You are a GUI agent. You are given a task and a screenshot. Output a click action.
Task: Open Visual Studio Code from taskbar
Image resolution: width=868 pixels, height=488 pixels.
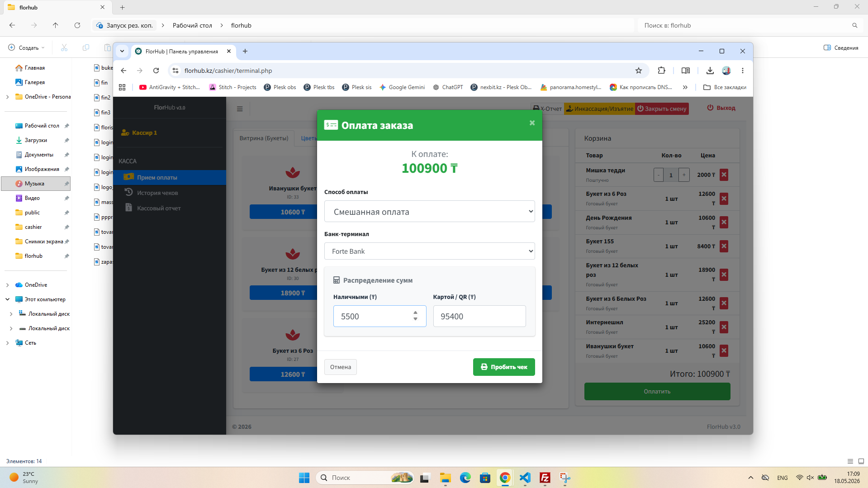point(525,478)
